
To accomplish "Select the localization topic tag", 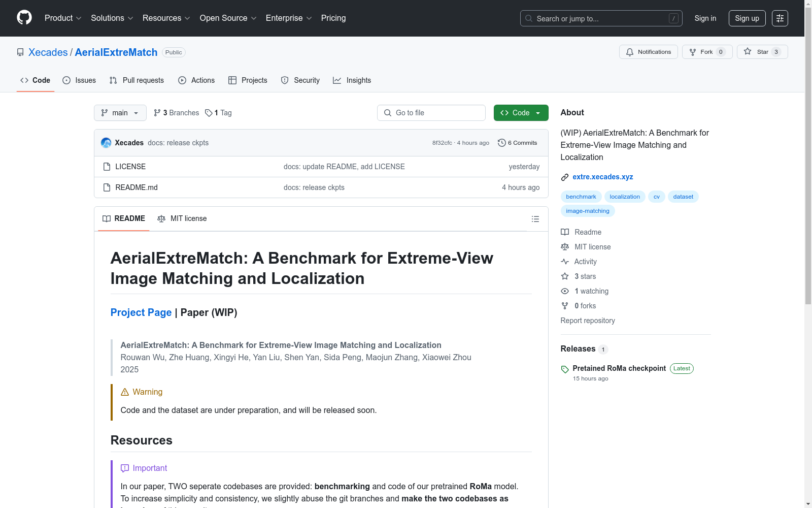I will pos(625,197).
